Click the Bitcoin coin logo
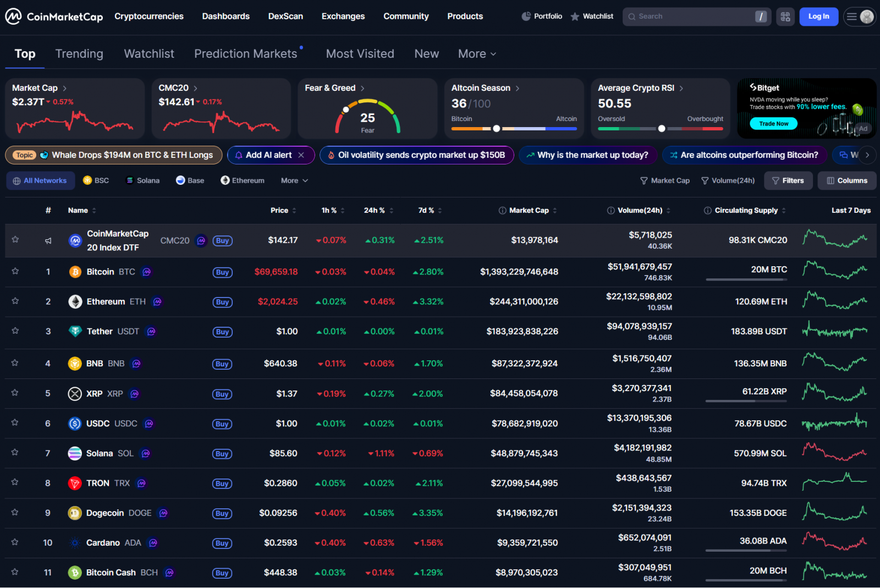This screenshot has height=588, width=880. (75, 272)
